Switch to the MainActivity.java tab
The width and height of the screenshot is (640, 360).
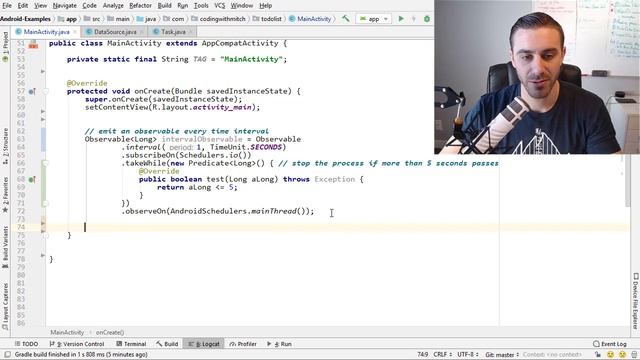[46, 32]
